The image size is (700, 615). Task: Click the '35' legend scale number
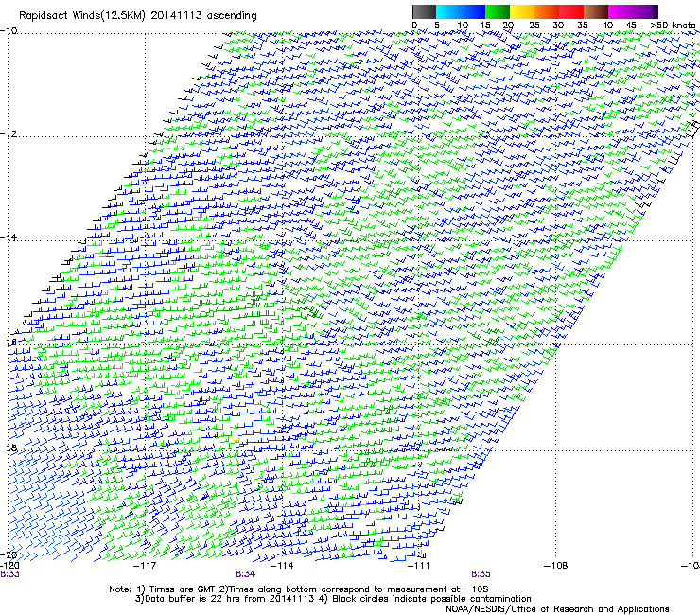click(583, 26)
